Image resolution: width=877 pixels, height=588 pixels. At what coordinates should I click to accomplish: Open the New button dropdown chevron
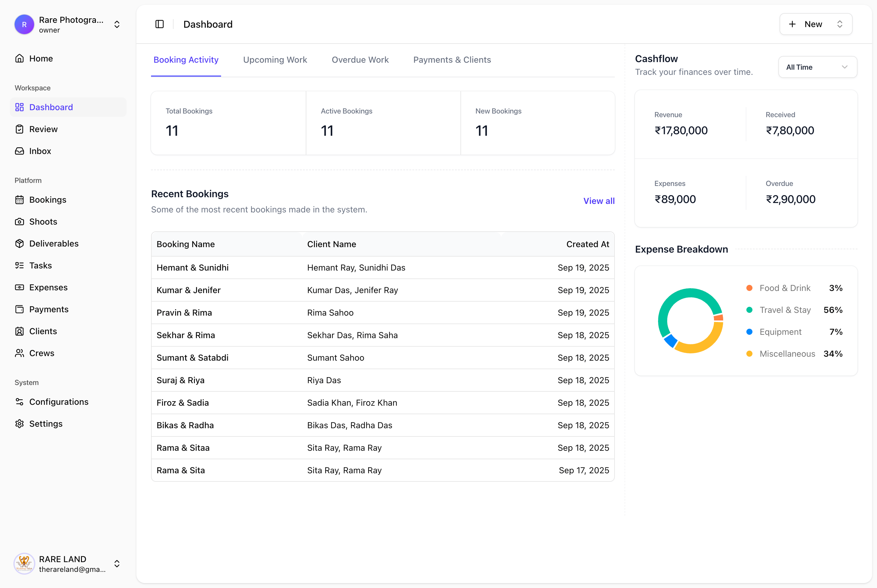[840, 24]
